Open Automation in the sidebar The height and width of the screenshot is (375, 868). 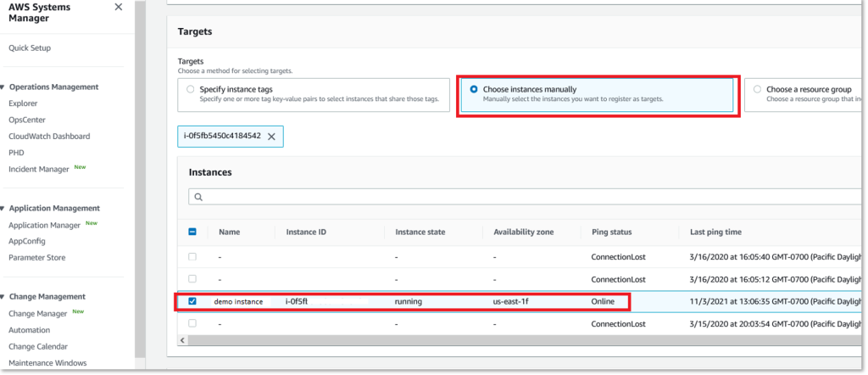[x=30, y=330]
